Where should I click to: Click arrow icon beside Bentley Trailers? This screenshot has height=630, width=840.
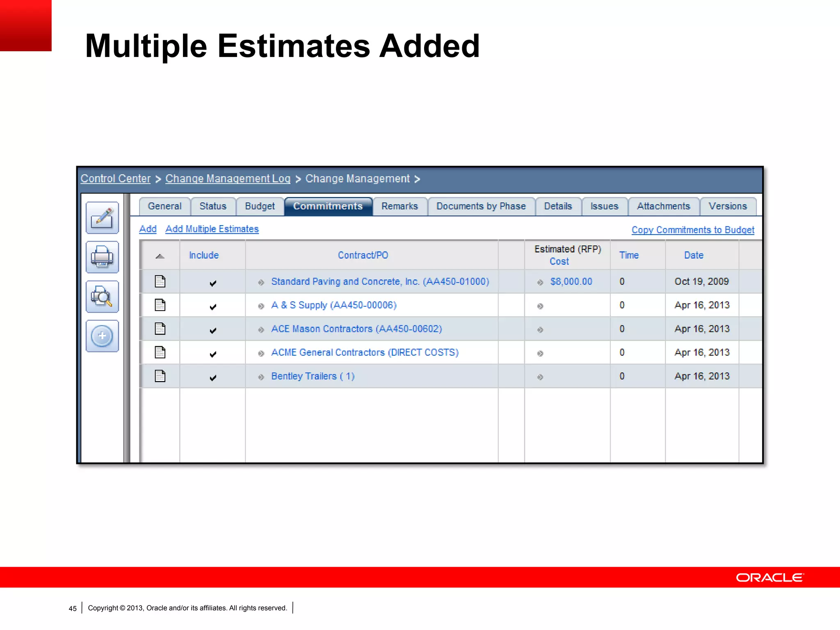261,377
